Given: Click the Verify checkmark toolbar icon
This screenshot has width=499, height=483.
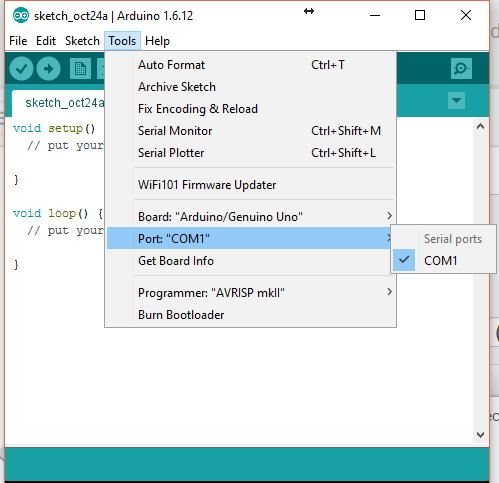Looking at the screenshot, I should [x=21, y=69].
